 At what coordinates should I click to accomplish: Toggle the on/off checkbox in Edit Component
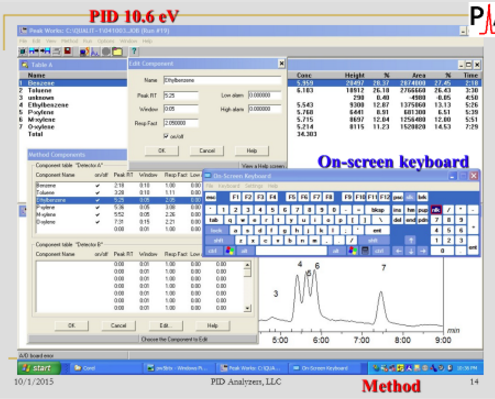[166, 136]
